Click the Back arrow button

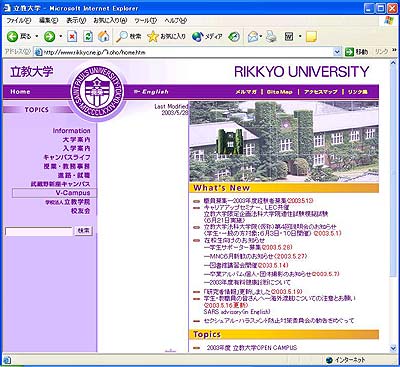click(x=13, y=36)
